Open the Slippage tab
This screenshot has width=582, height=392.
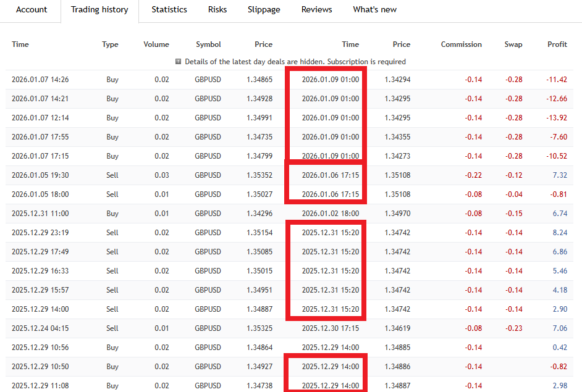coord(264,9)
